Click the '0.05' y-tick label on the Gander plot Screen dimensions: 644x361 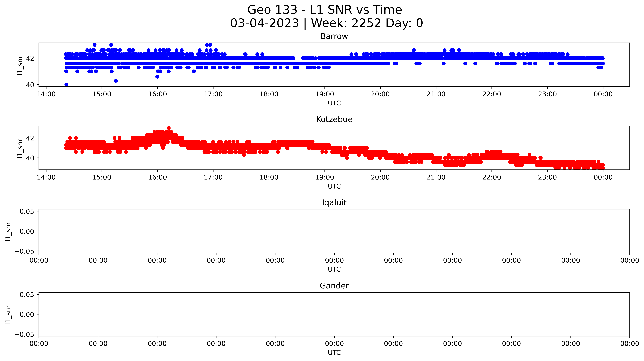[x=27, y=295]
